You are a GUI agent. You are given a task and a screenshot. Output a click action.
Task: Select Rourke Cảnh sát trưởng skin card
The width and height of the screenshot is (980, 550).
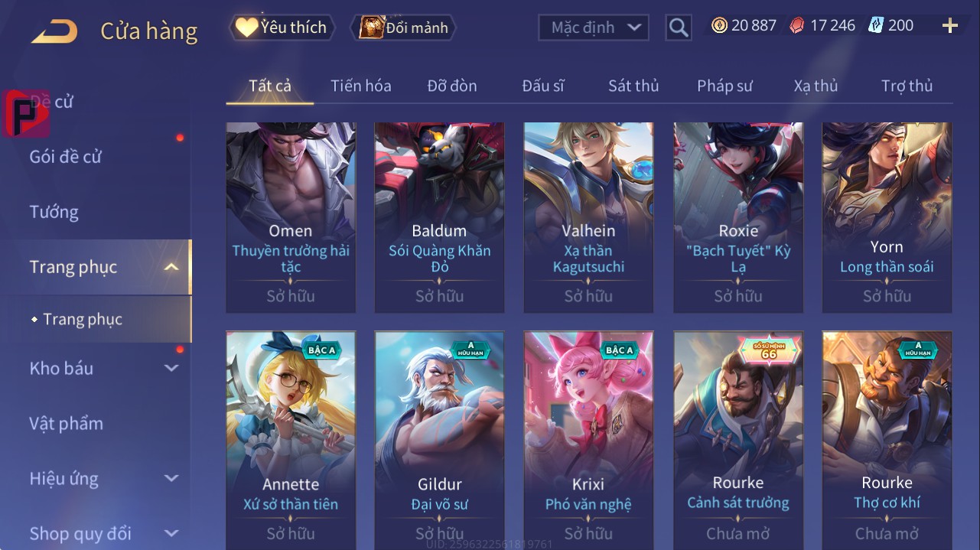click(x=738, y=440)
